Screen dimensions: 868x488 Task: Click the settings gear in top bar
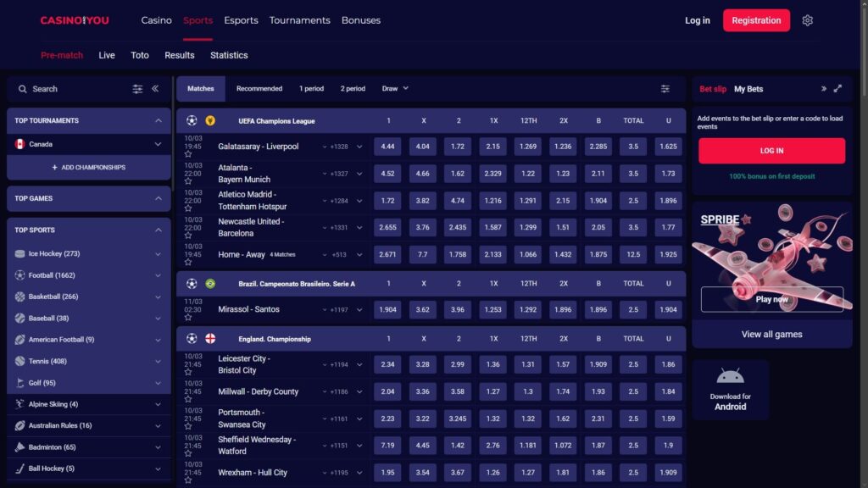(x=808, y=19)
